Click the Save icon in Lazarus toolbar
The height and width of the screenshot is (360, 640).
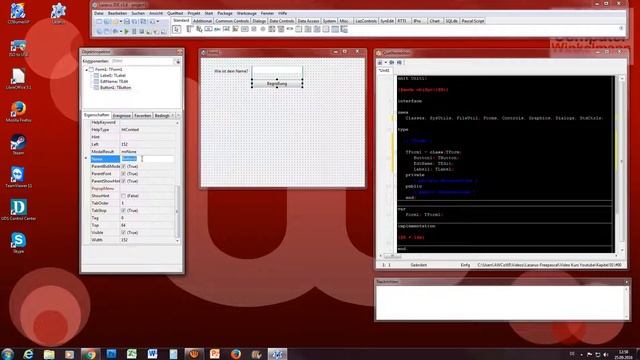point(127,21)
